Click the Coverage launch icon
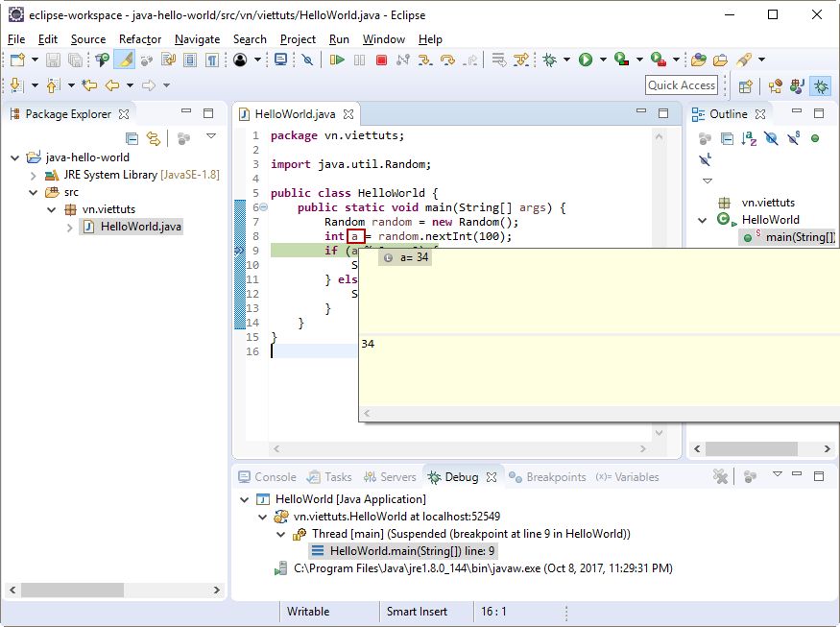Screen dimensions: 840x627 621,60
